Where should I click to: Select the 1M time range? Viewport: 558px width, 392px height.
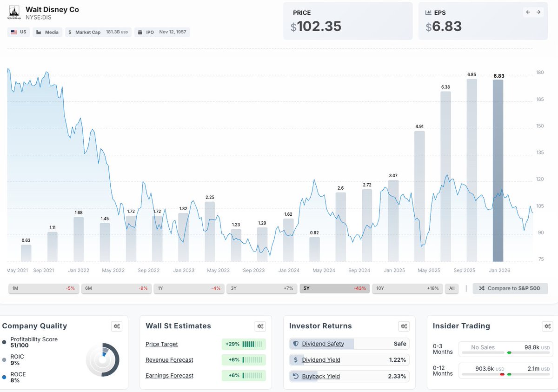point(44,288)
